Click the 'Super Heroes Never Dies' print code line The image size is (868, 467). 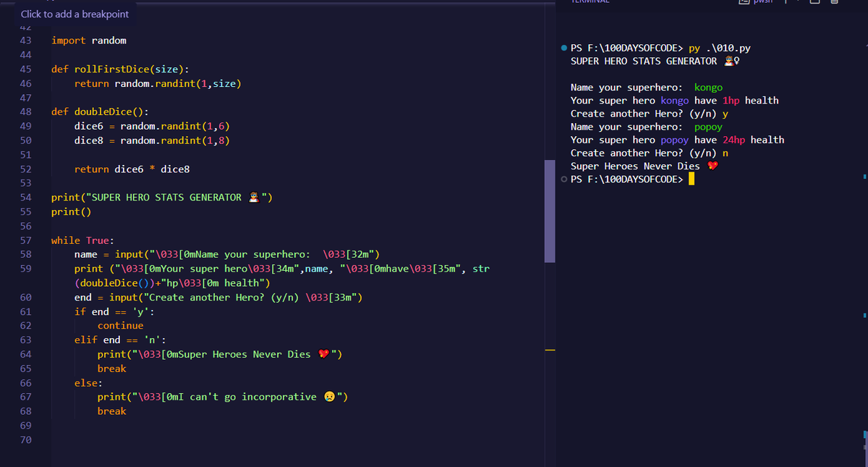click(x=220, y=354)
